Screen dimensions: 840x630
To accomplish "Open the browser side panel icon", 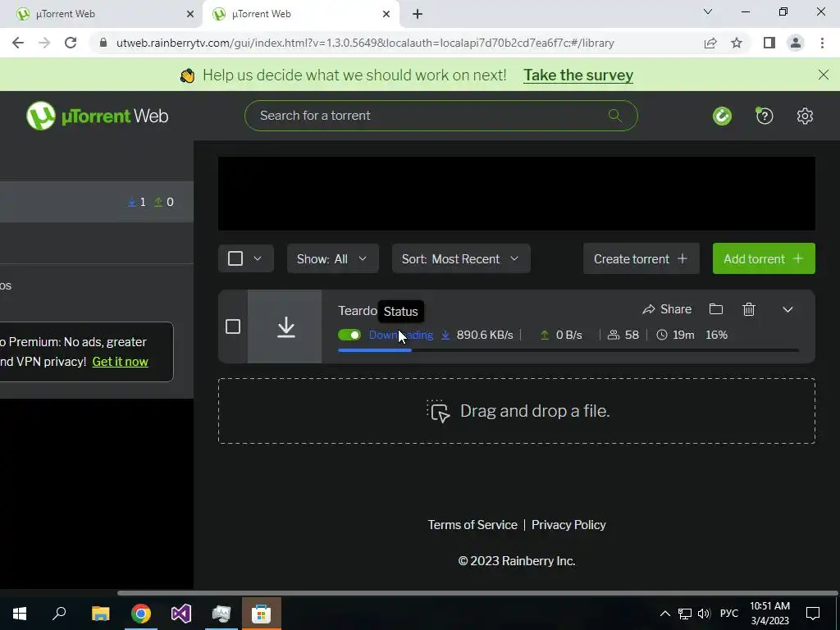I will (x=769, y=43).
